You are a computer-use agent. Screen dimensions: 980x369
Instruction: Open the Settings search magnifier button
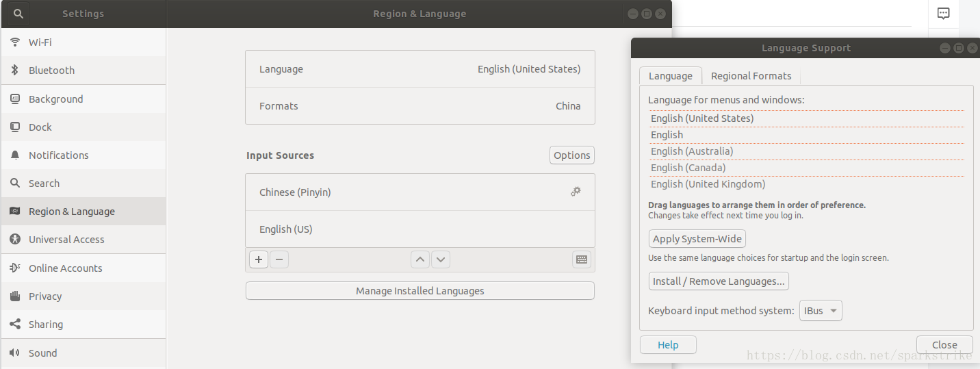point(18,14)
